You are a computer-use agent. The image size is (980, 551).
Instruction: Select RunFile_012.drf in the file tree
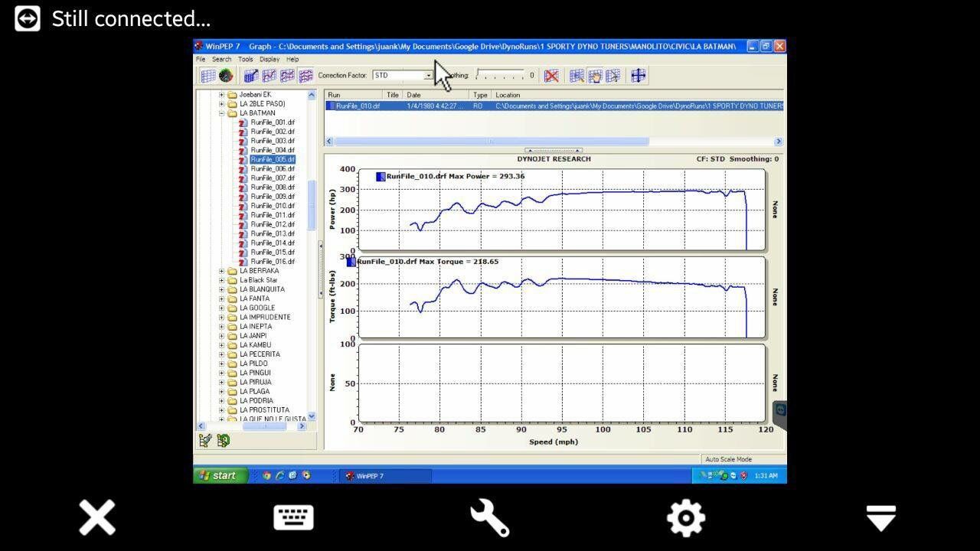[x=272, y=224]
